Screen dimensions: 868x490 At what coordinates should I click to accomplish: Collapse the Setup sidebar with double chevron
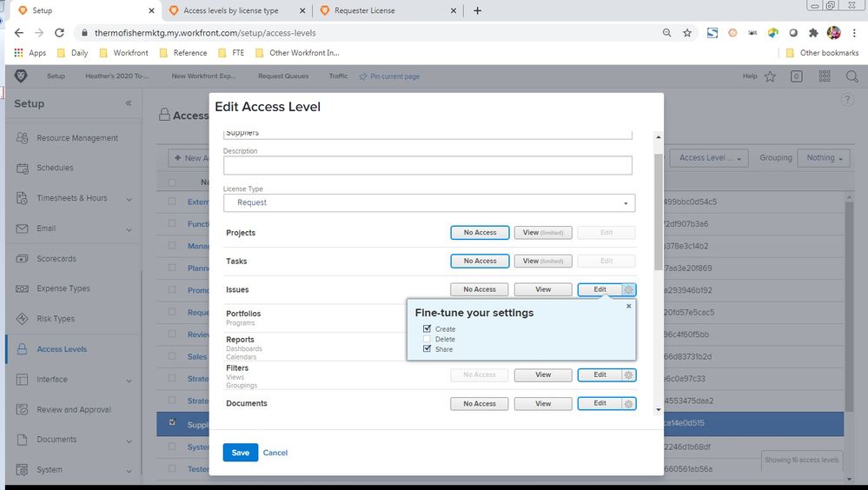pyautogui.click(x=129, y=103)
